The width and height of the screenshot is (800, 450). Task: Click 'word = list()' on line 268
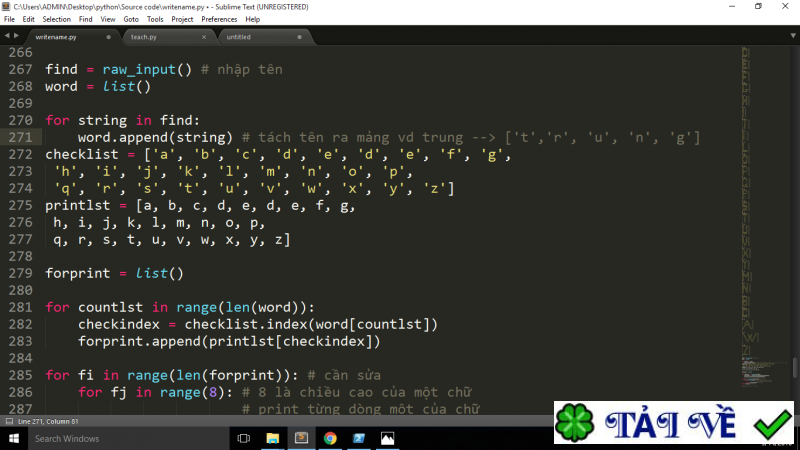point(98,87)
